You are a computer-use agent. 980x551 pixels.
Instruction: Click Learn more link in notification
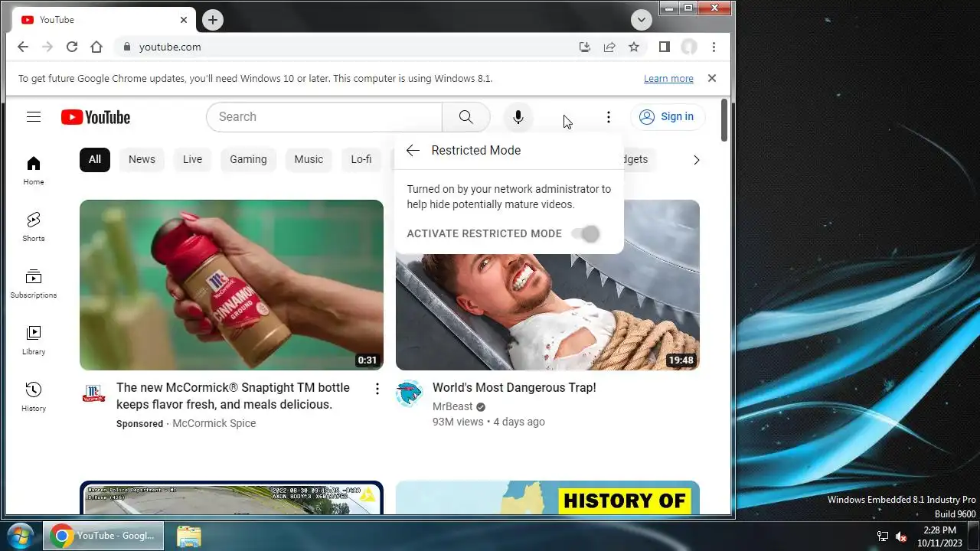point(668,79)
